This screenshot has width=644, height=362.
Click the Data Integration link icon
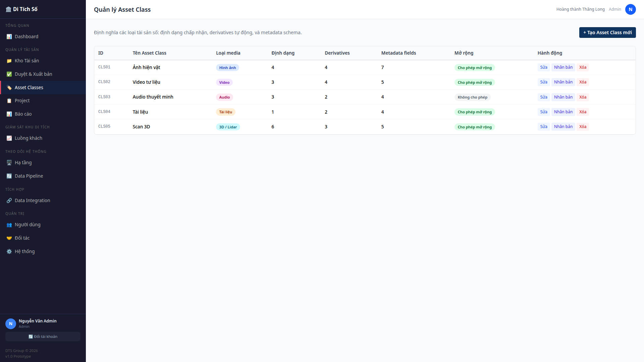[x=9, y=200]
